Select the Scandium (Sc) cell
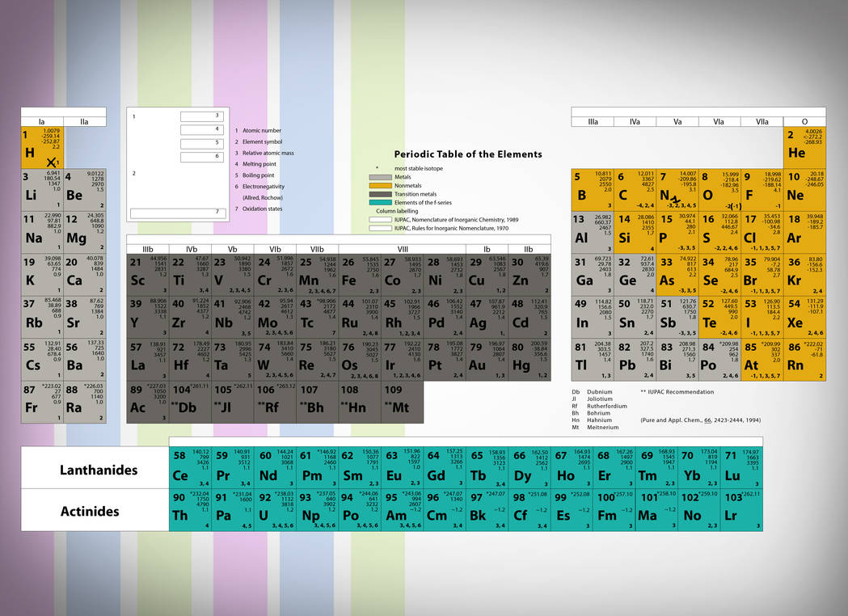 point(148,275)
